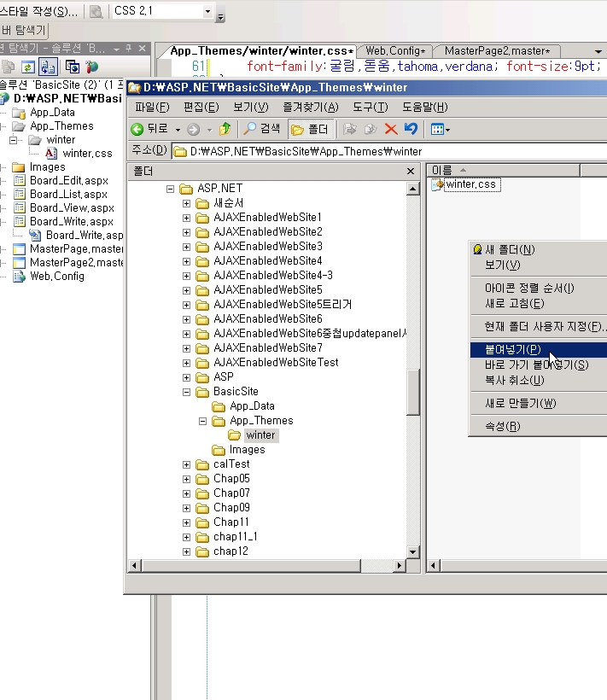Select the ASP folder in tree

coord(223,376)
